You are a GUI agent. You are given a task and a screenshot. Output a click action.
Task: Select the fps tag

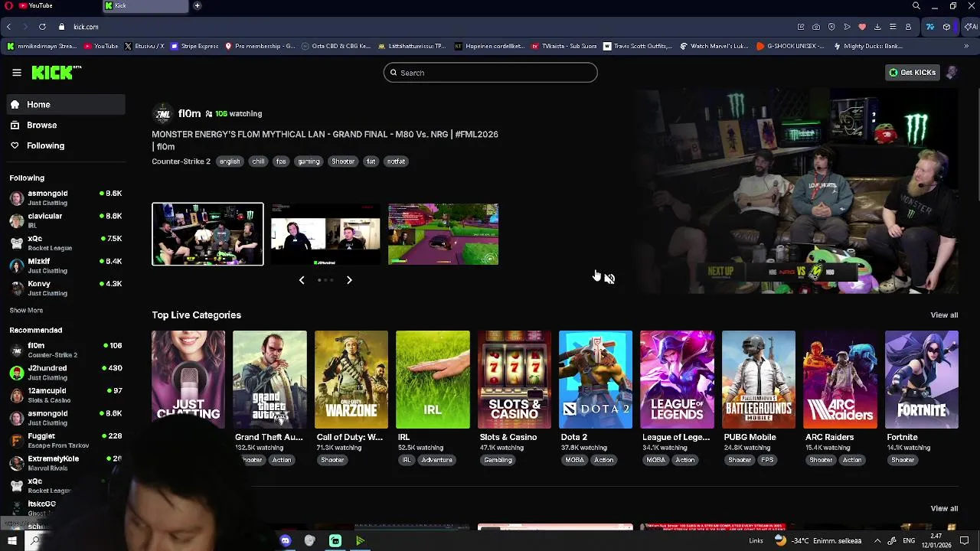pos(281,161)
